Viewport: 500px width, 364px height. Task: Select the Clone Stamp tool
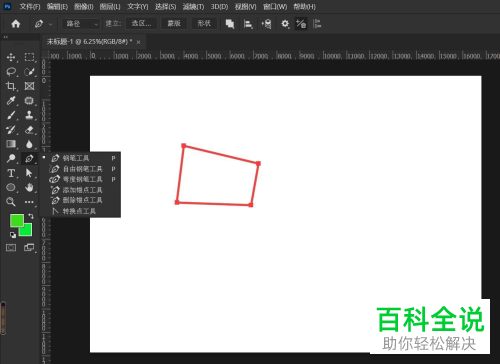click(29, 115)
